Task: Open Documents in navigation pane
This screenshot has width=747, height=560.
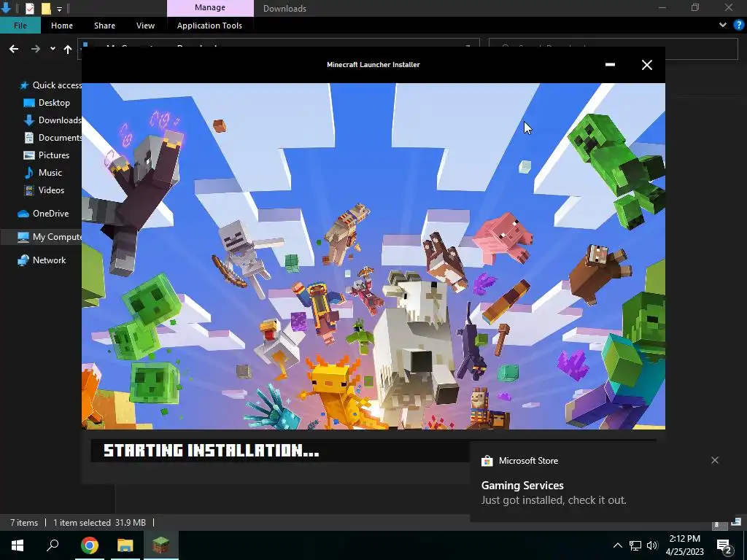Action: [x=53, y=138]
